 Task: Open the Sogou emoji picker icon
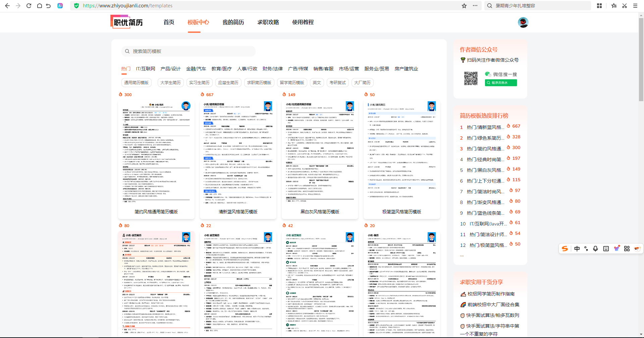[616, 249]
